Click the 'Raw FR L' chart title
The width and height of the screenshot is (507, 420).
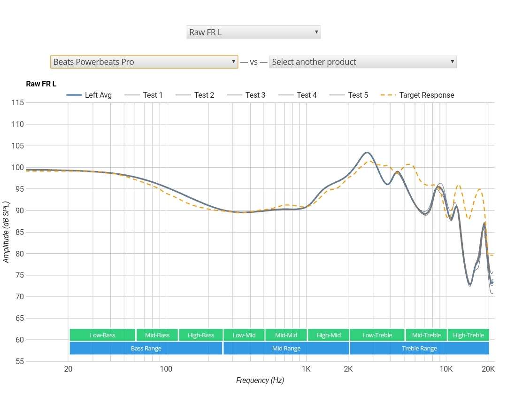point(41,84)
